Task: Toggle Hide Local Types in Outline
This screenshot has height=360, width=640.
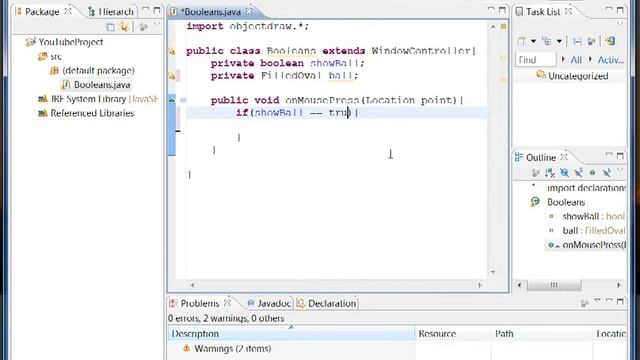Action: click(607, 173)
